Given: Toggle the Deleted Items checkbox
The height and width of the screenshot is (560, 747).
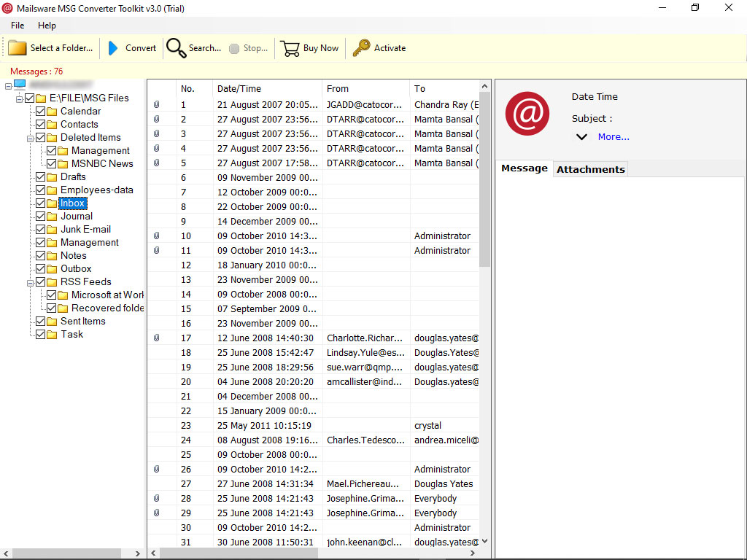Looking at the screenshot, I should pos(41,138).
